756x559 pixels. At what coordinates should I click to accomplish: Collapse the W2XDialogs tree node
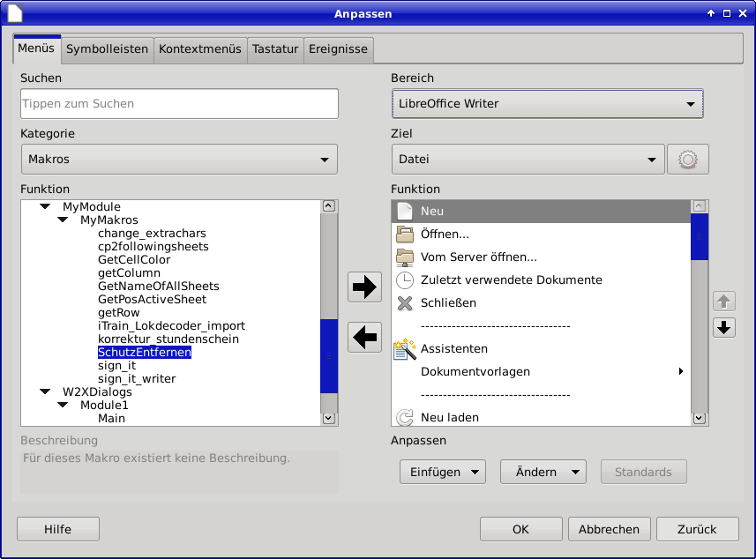(x=45, y=392)
